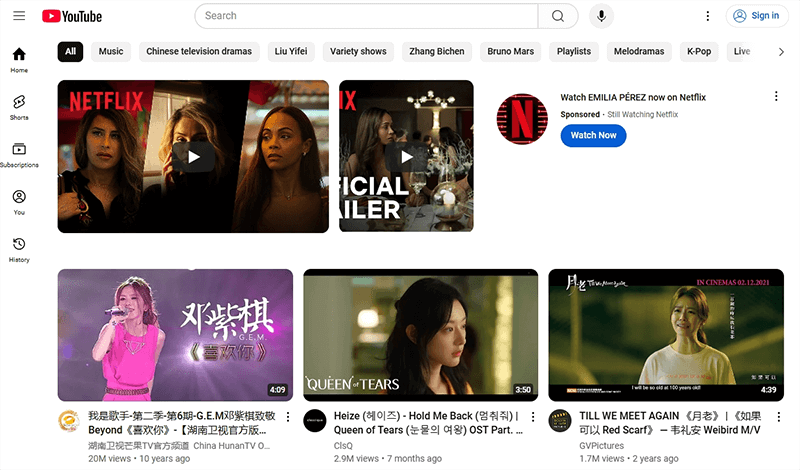Open options menu for Netflix ad
800x470 pixels.
(x=776, y=96)
